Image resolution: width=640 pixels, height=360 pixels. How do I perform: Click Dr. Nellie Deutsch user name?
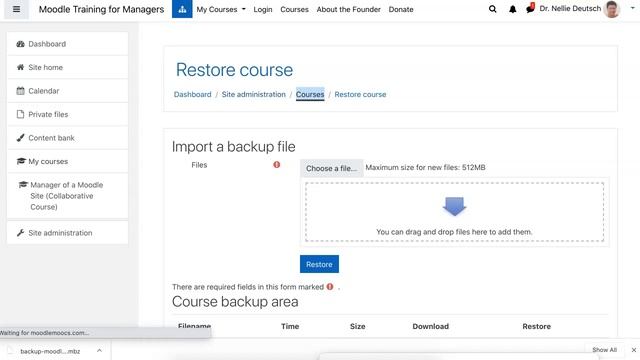570,9
